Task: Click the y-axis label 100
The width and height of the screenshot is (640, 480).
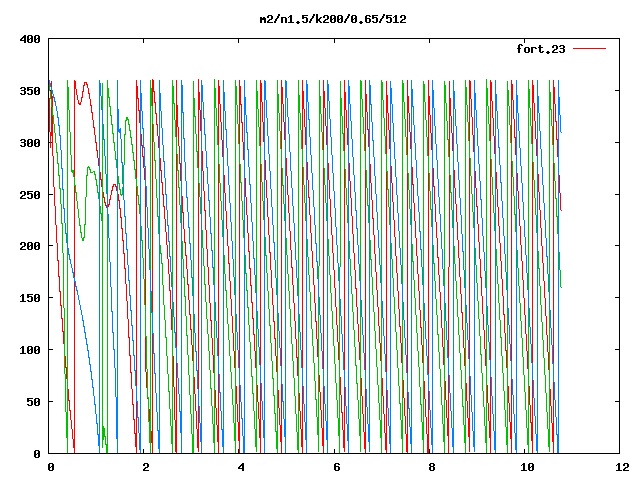Action: coord(30,350)
